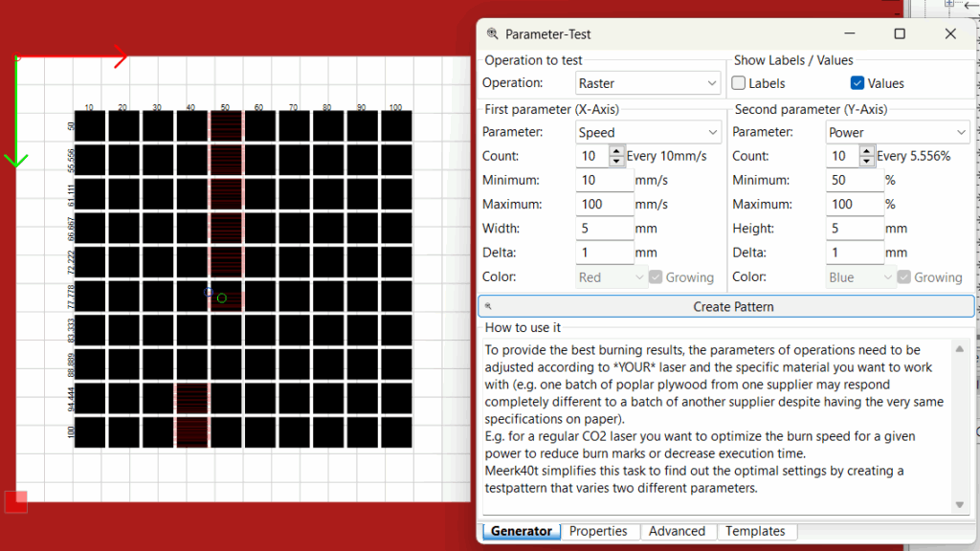Image resolution: width=980 pixels, height=551 pixels.
Task: Enable the Labels checkbox
Action: [739, 83]
